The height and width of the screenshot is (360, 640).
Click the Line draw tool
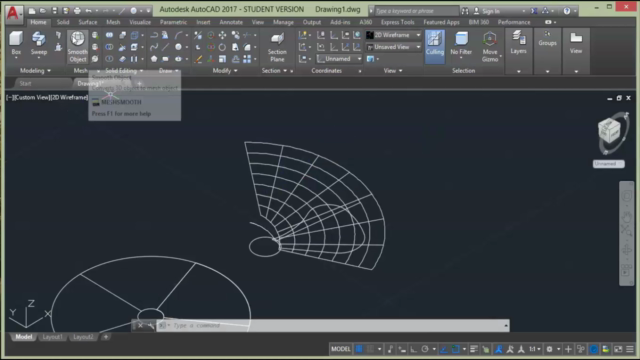point(165,47)
